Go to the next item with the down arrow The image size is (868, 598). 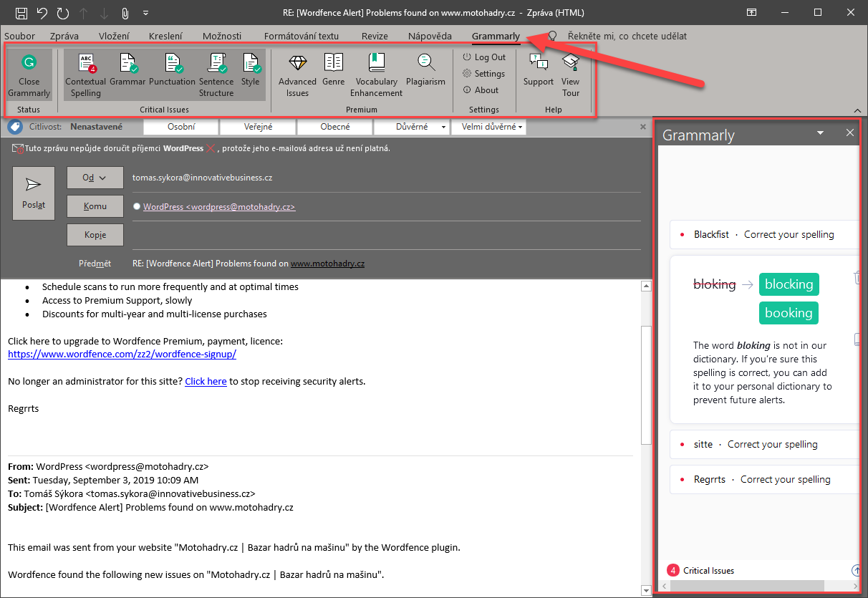(104, 13)
